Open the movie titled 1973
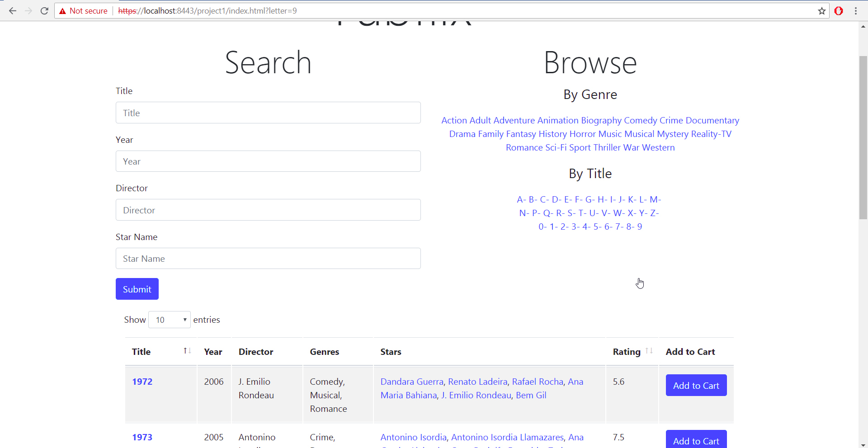This screenshot has width=868, height=448. click(x=142, y=437)
